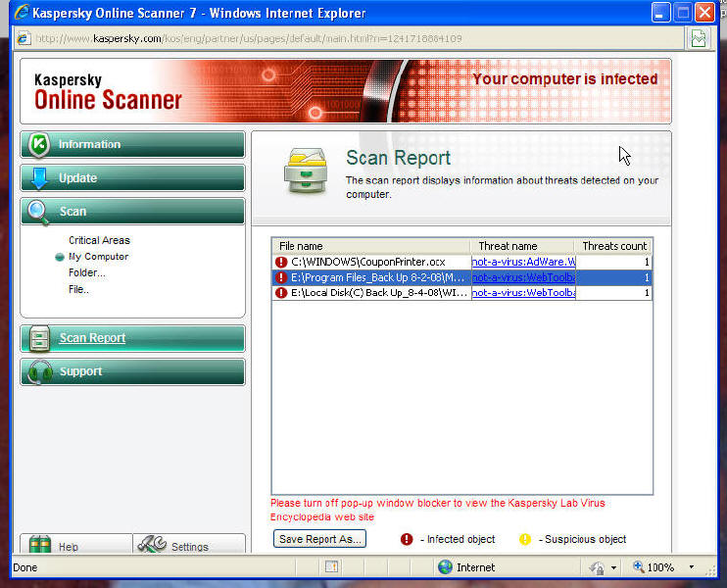
Task: Open the Scan Report menu section
Action: click(132, 338)
